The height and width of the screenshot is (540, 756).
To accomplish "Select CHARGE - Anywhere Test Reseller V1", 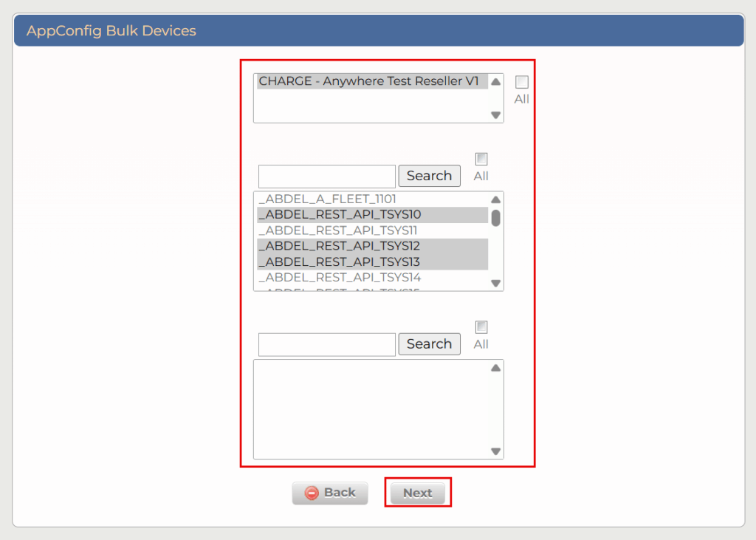I will [369, 81].
